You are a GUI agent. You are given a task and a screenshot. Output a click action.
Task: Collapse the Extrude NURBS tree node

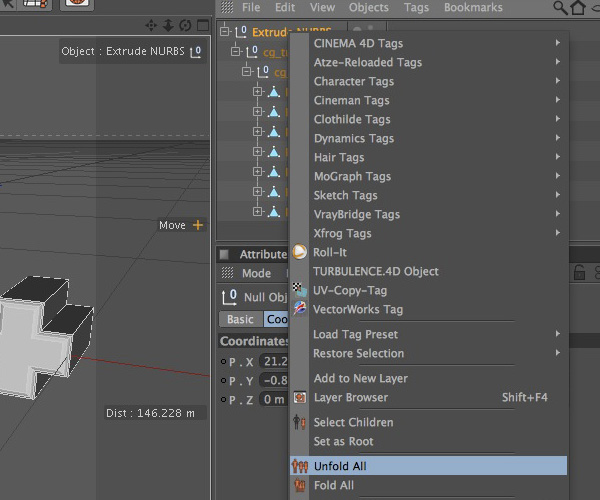click(225, 31)
